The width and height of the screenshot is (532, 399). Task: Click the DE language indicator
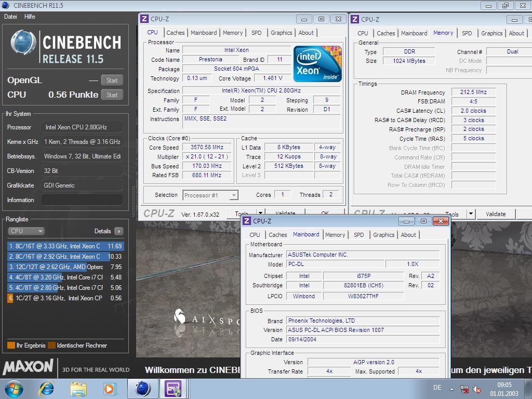(x=437, y=388)
